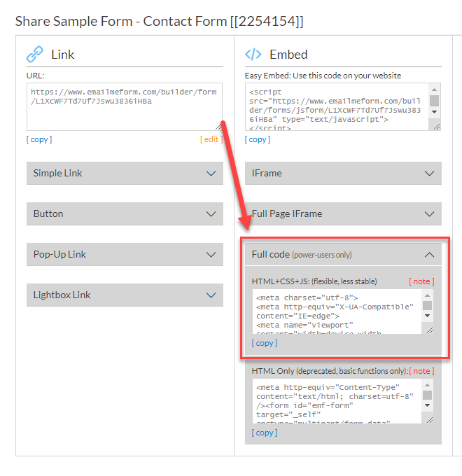Click scroll down arrow in HTML+CSS+JS box
462x476 pixels.
(x=428, y=316)
